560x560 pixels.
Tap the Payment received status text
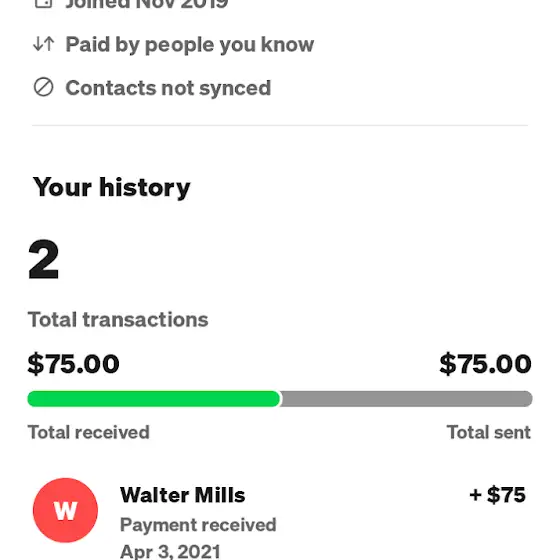[198, 525]
